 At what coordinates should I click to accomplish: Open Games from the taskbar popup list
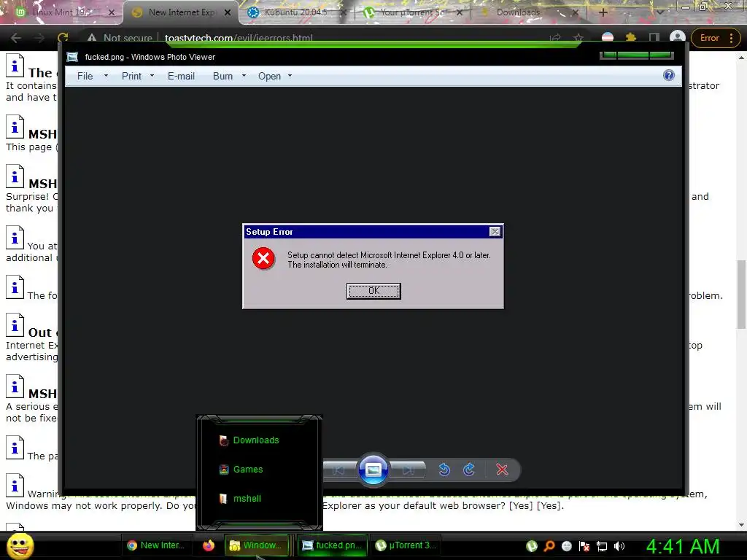[x=248, y=470]
